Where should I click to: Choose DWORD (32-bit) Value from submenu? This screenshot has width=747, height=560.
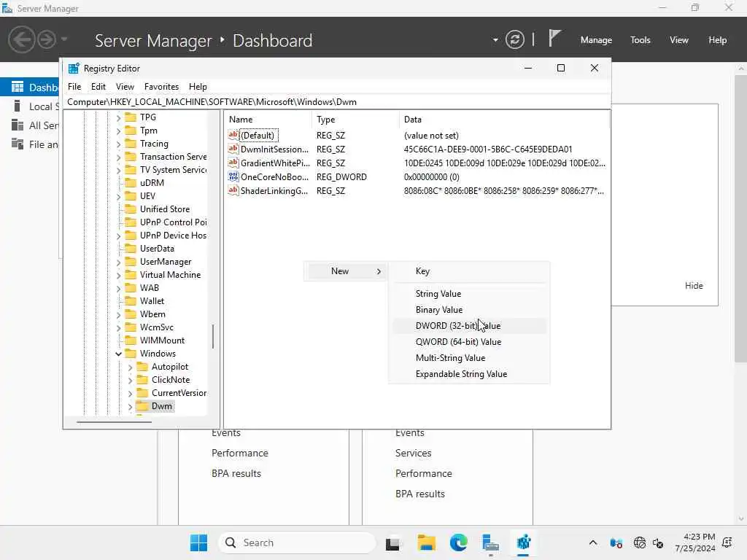pos(469,326)
